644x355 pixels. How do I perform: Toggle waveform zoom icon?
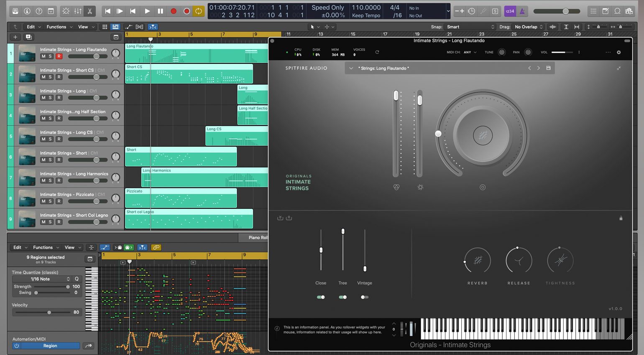pos(553,27)
